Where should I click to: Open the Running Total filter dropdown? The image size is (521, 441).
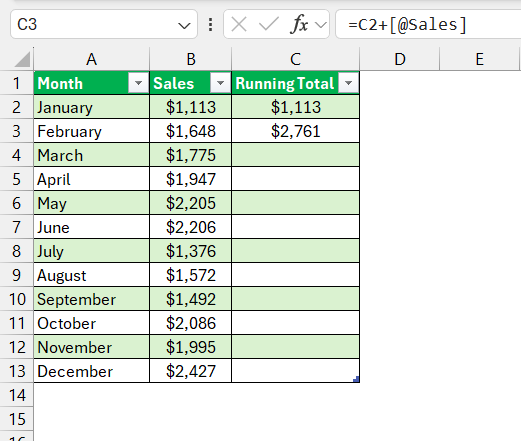(x=348, y=83)
